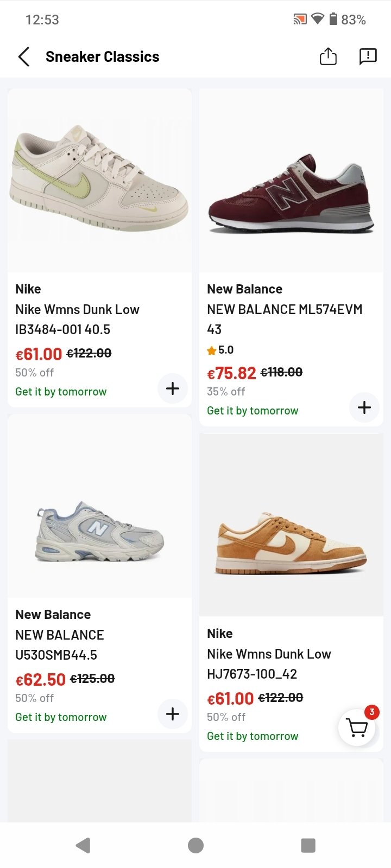Add NEW BALANCE ML574EVM to cart

364,407
